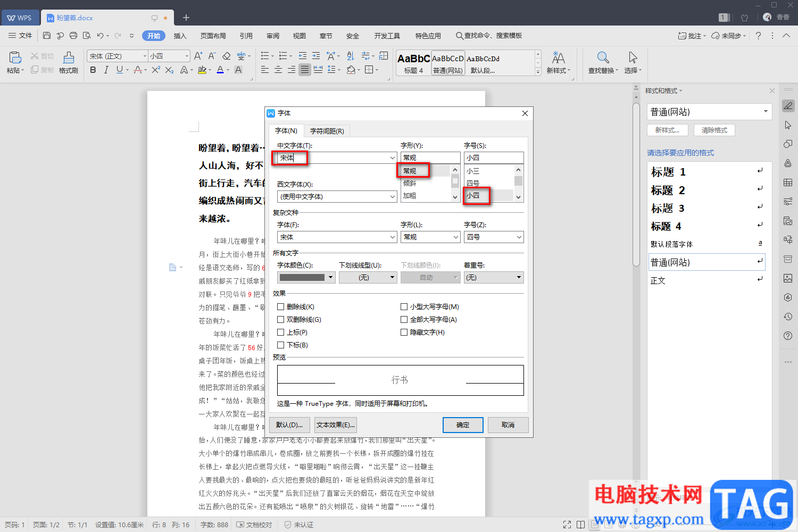
Task: Enable the 上标(P) superscript checkbox
Action: 280,332
